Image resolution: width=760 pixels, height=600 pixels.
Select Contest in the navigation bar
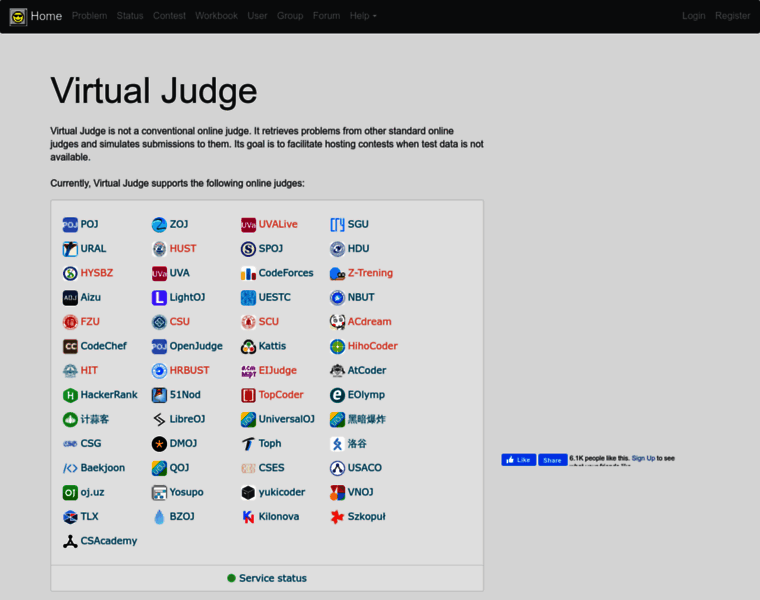tap(169, 16)
